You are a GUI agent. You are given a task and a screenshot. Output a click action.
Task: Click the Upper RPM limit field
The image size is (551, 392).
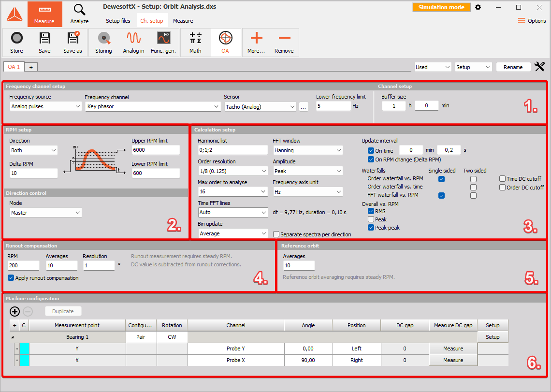[156, 150]
